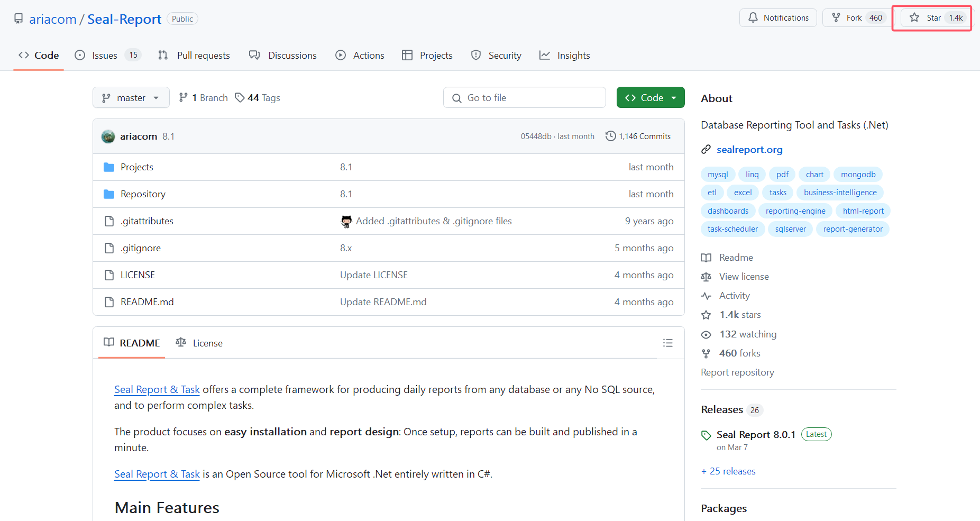980x521 pixels.
Task: Show + 25 releases
Action: point(728,471)
